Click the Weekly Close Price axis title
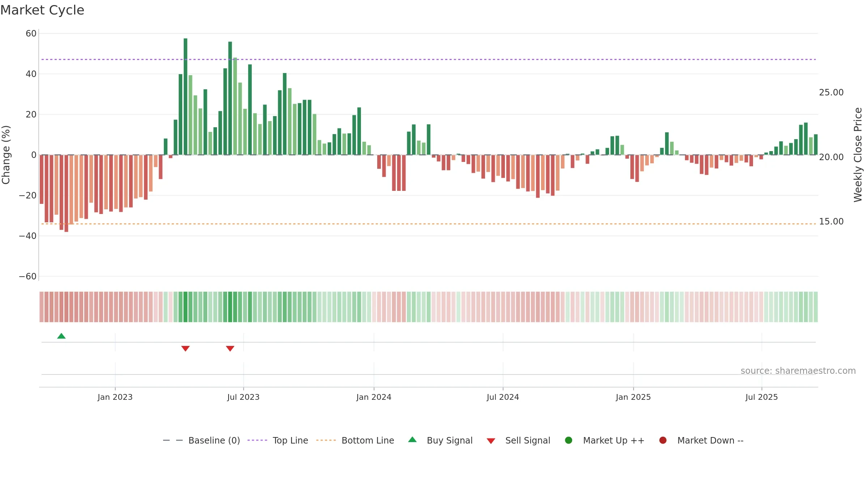The image size is (868, 488). 858,155
